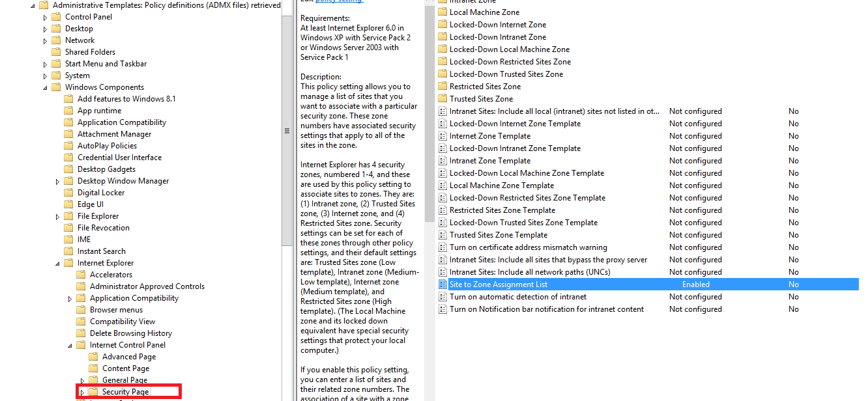
Task: Click the tree pane vertical scrollbar
Action: 287,130
